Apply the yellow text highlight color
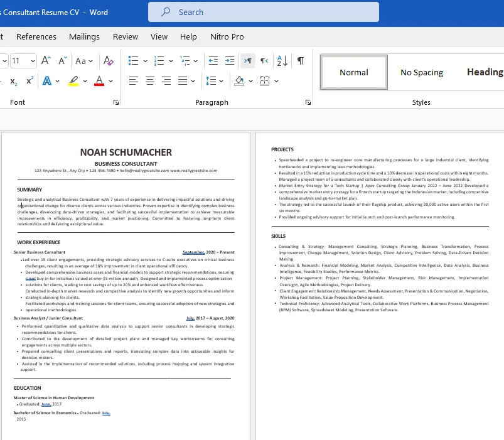 pos(73,81)
